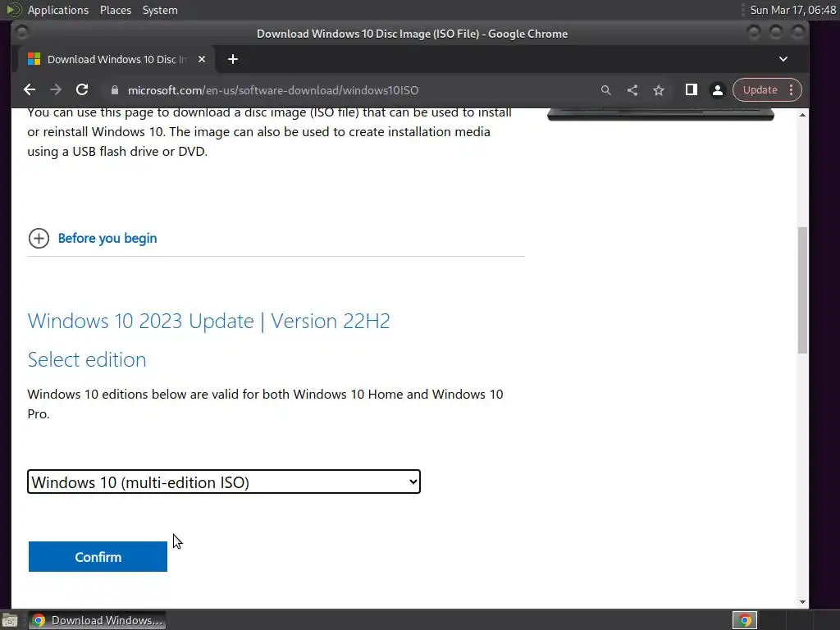Close the Download Windows 10 tab
Screen dimensions: 840x630
pos(202,59)
